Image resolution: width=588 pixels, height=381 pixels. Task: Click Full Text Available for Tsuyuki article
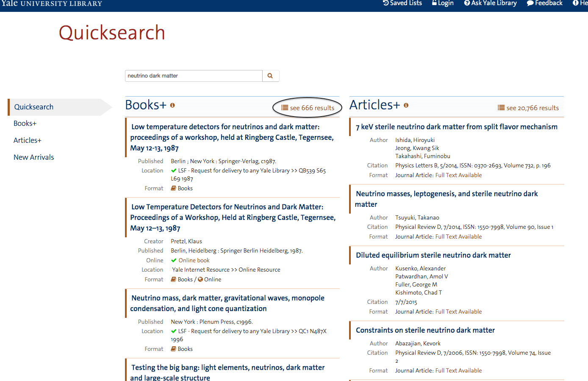(x=458, y=236)
